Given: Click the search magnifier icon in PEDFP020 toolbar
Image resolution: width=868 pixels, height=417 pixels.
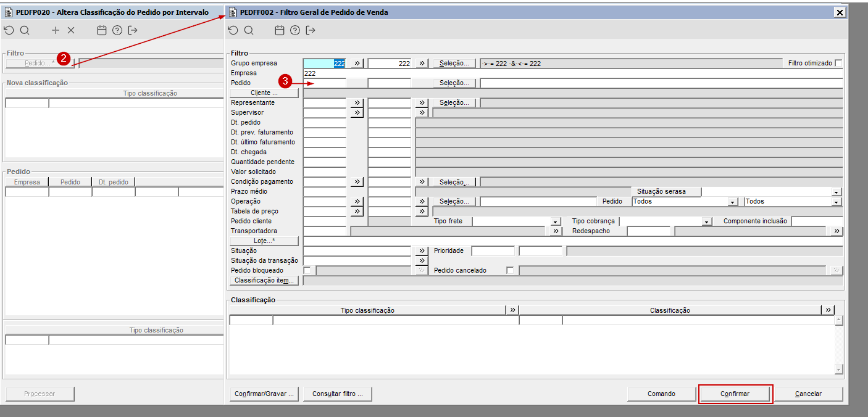Looking at the screenshot, I should pos(25,30).
